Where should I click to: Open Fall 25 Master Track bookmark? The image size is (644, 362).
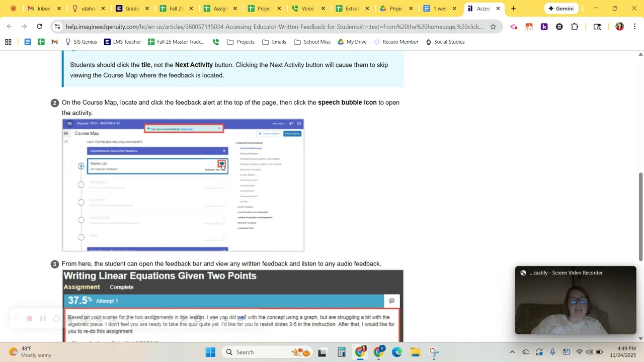[x=176, y=42]
